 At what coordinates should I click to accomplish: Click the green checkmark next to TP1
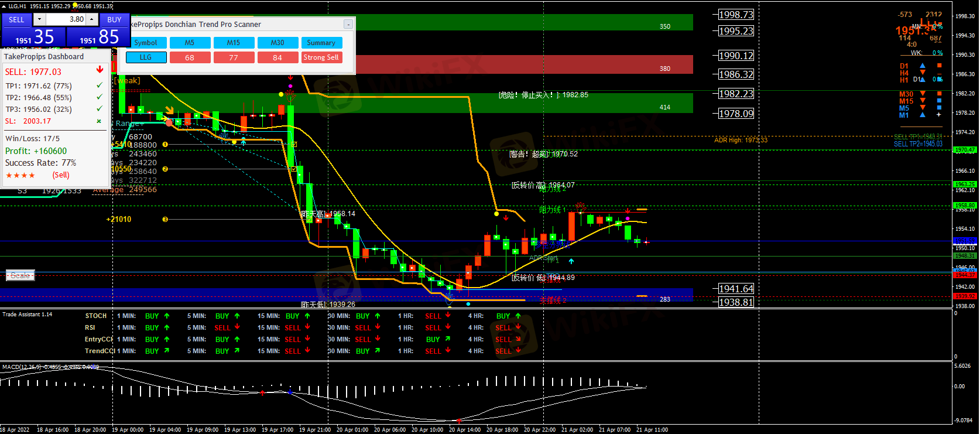tap(100, 86)
